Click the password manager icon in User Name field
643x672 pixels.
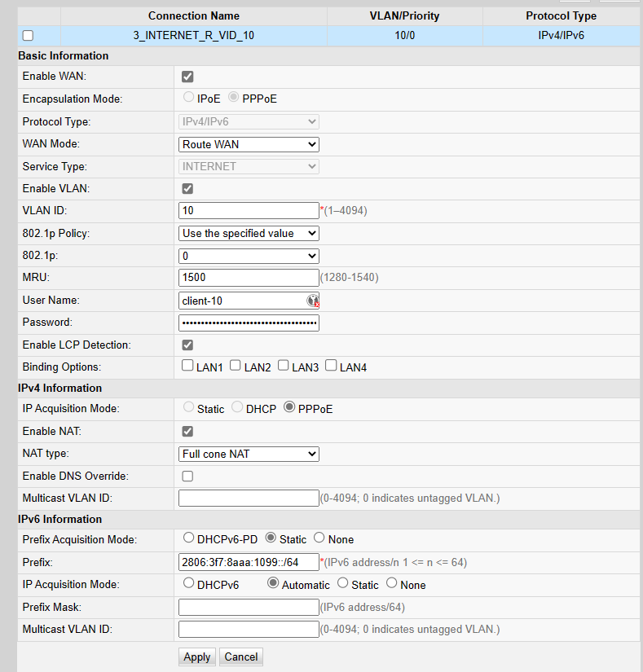(312, 301)
